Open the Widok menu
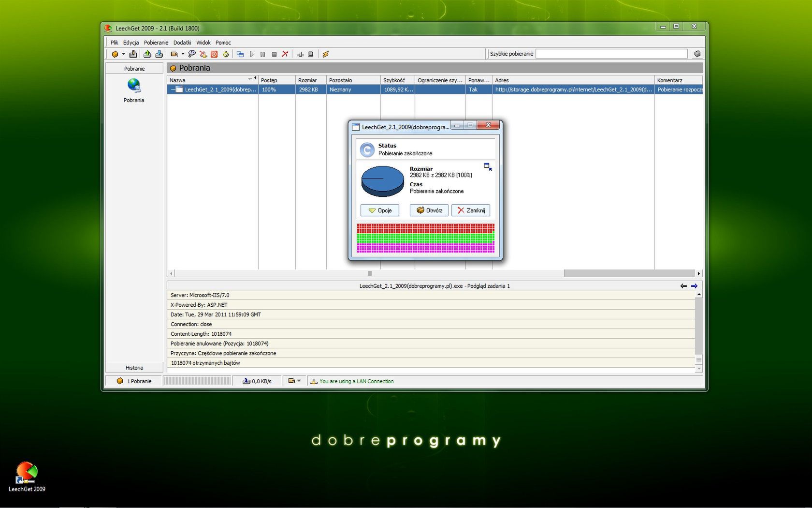 coord(203,43)
